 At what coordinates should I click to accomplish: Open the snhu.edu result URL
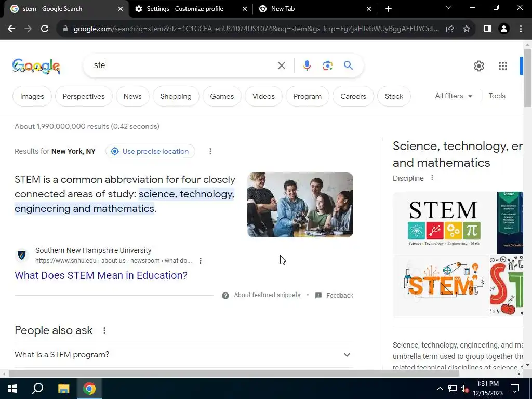114,261
